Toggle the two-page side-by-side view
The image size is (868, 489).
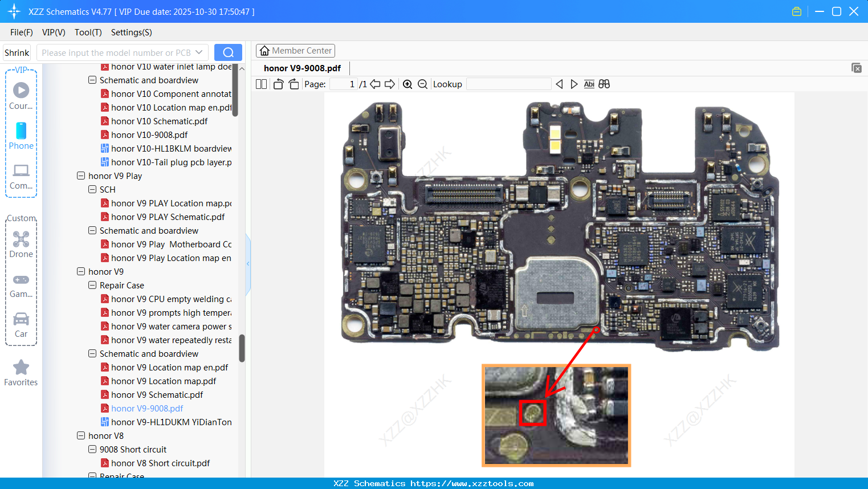coord(261,84)
